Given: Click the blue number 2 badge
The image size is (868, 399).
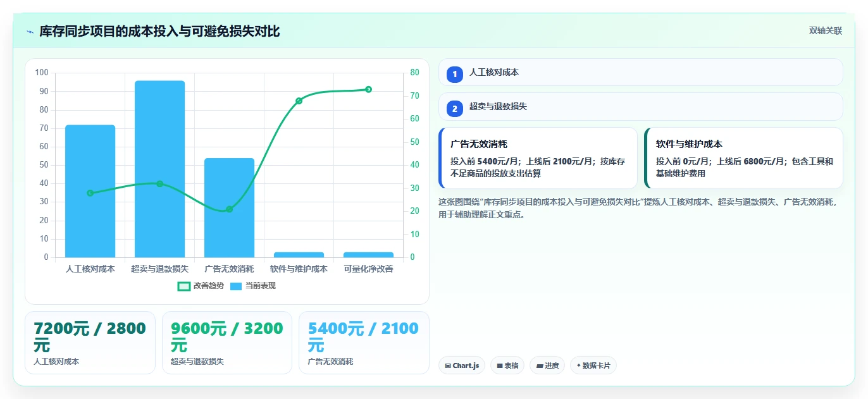Looking at the screenshot, I should (454, 109).
